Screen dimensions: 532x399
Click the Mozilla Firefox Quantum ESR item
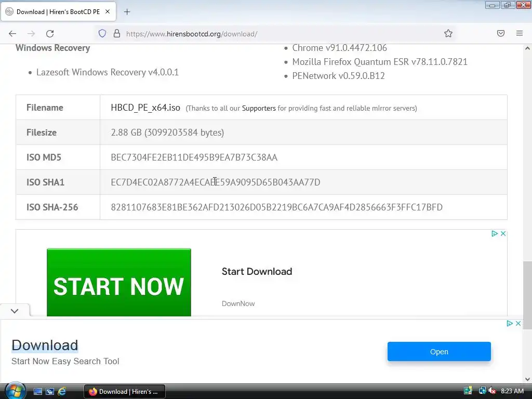[x=380, y=62]
